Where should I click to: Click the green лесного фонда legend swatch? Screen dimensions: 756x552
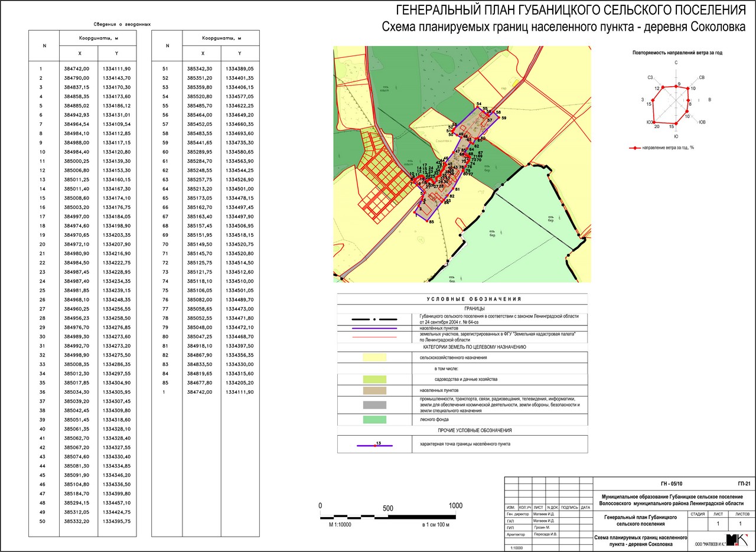pos(374,419)
